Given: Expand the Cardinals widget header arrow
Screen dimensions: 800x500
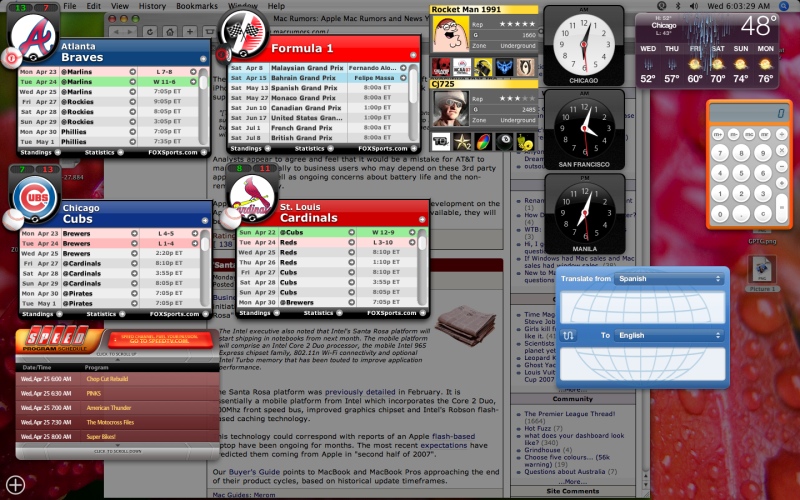Looking at the screenshot, I should (422, 219).
